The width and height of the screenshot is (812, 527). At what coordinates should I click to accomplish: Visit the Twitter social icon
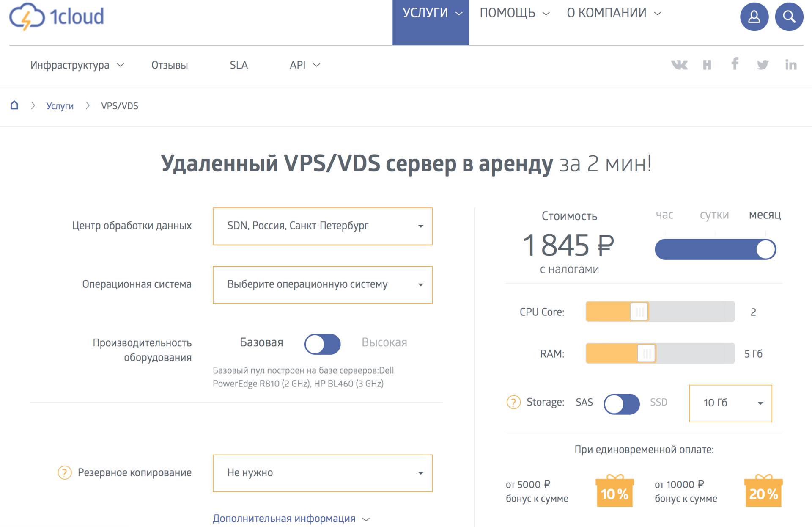coord(763,65)
